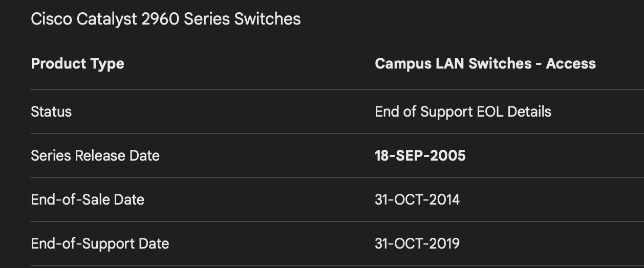
Task: Click the Cisco Catalyst 2960 Series Switches heading
Action: pyautogui.click(x=165, y=19)
